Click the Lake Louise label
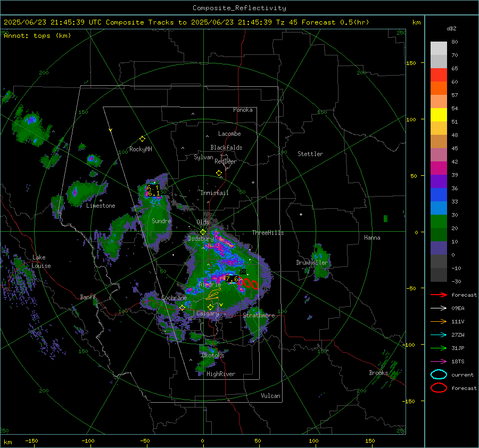 click(42, 262)
